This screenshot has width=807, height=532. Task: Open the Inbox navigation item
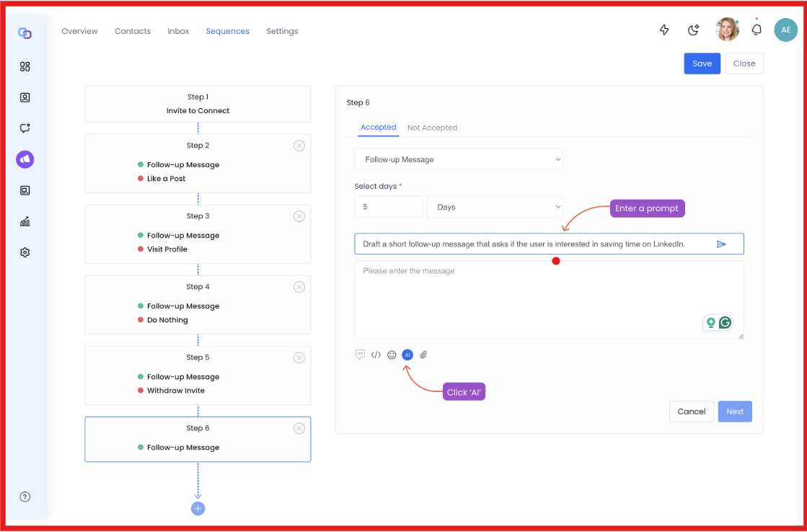(178, 31)
